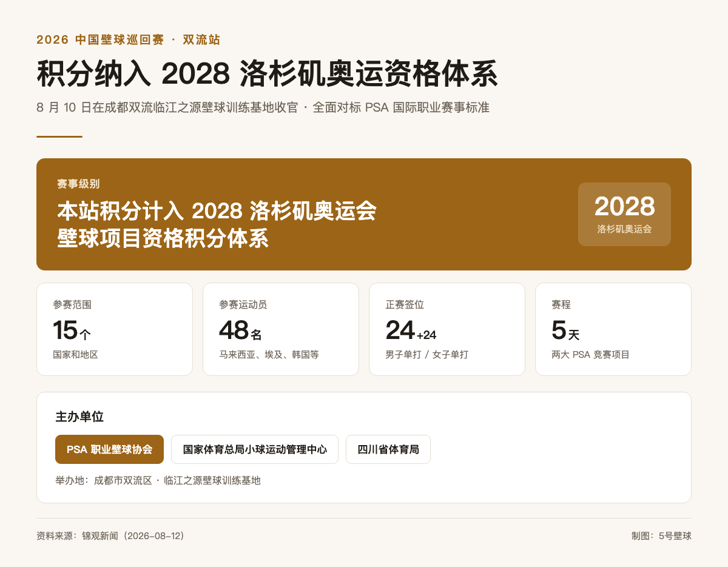Click banner text 本站积分计入 2028 洛杉矶奥运会

[x=217, y=211]
